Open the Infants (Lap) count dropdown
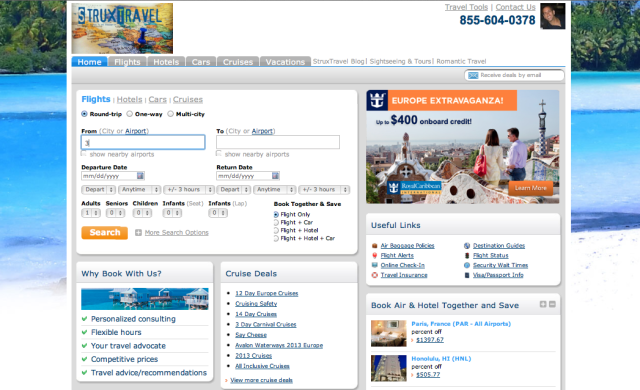 click(x=218, y=213)
